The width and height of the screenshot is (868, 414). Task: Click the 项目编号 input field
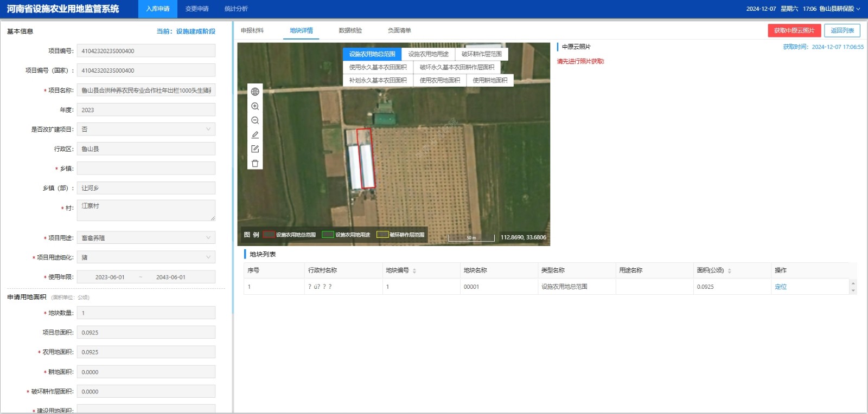coord(146,50)
